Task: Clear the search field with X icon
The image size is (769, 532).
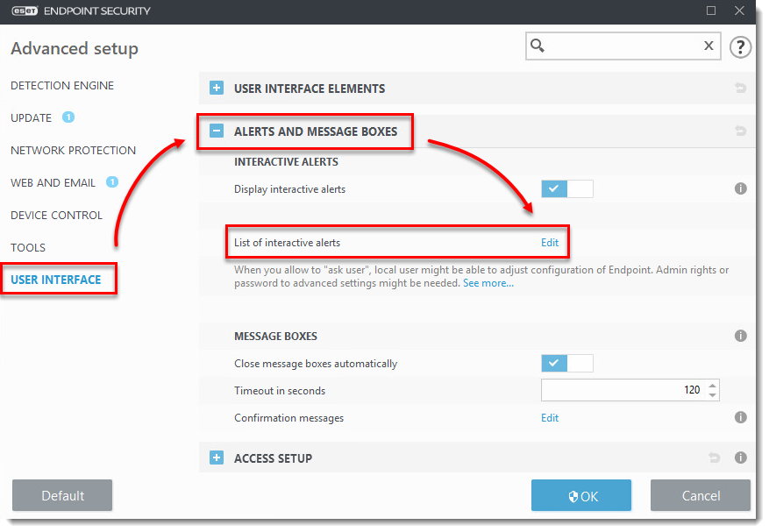Action: (x=708, y=46)
